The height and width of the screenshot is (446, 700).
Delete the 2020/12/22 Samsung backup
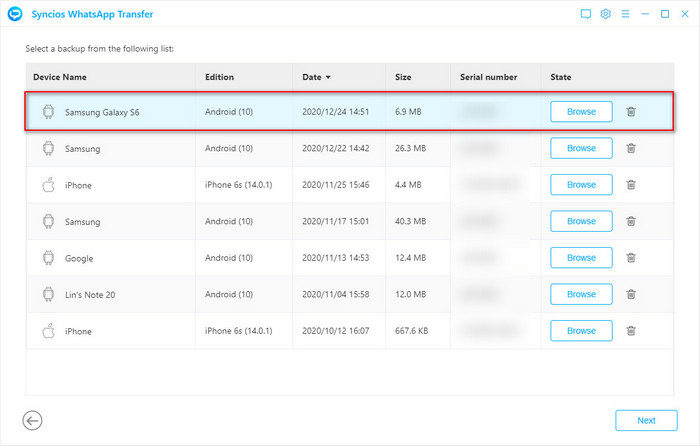tap(631, 148)
